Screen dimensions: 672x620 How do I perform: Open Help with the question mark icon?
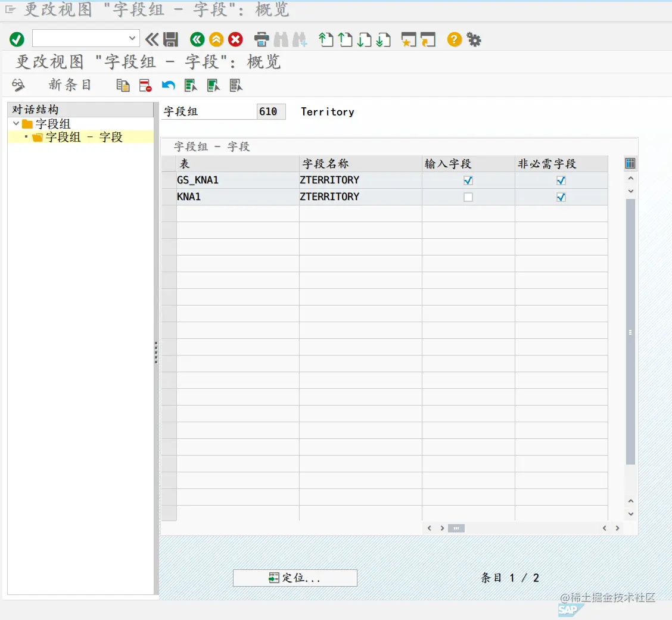(455, 40)
